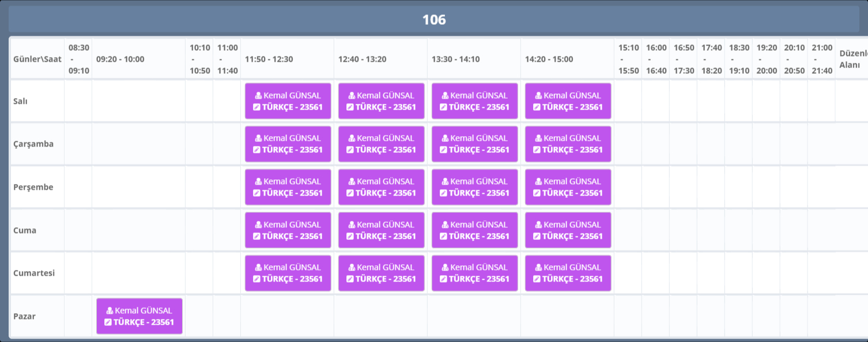Screen dimensions: 868x342
Task: Click teacher icon in Pazar 09:20 lesson
Action: 110,311
